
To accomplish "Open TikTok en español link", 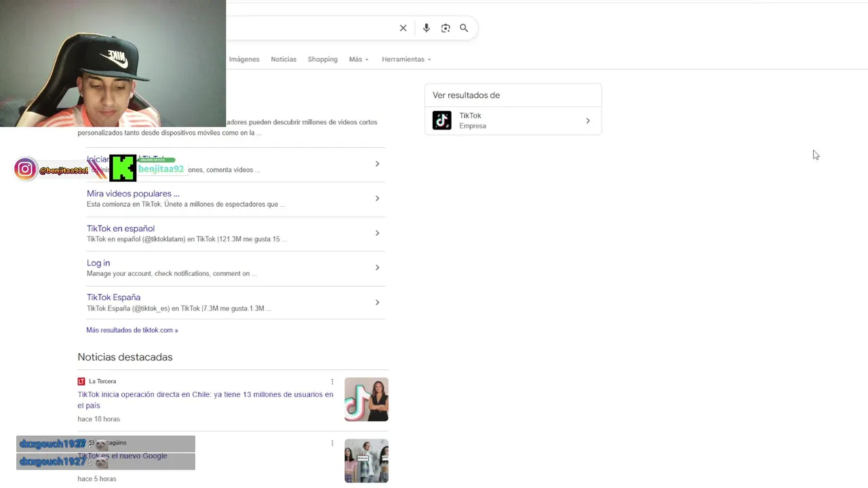I will coord(121,228).
